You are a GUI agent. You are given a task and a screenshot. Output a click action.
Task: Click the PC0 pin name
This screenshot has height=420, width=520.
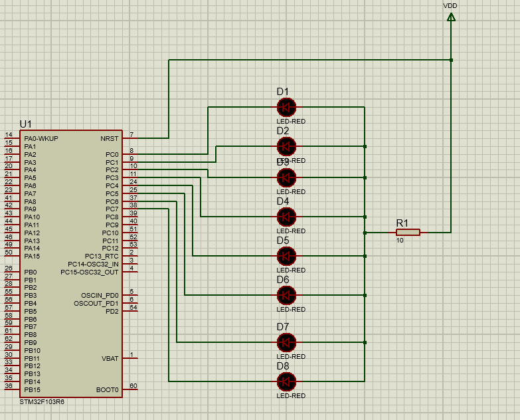click(x=112, y=155)
